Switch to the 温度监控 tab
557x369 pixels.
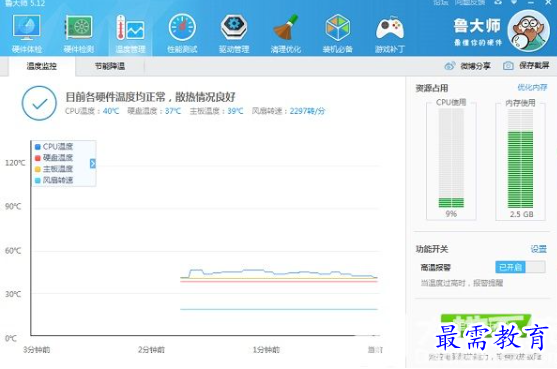[x=42, y=66]
